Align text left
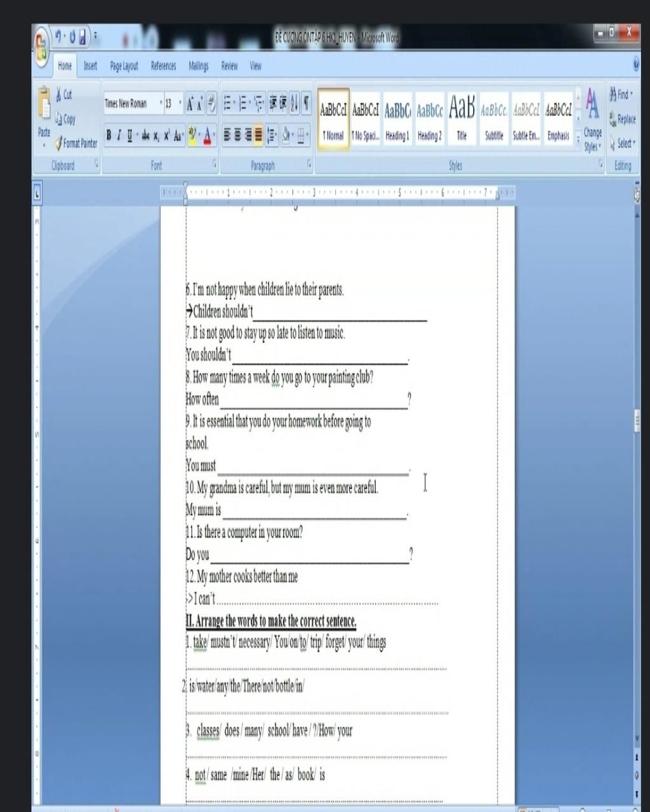Screen dimensions: 650x812 point(227,134)
